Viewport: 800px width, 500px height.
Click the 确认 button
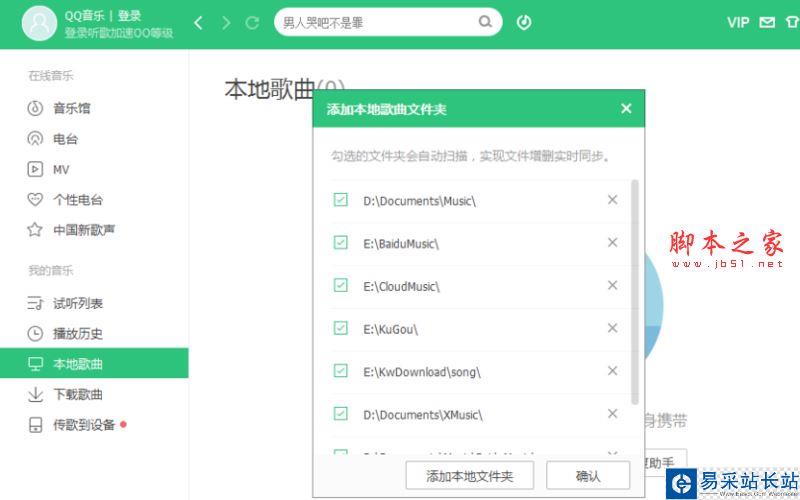tap(588, 476)
